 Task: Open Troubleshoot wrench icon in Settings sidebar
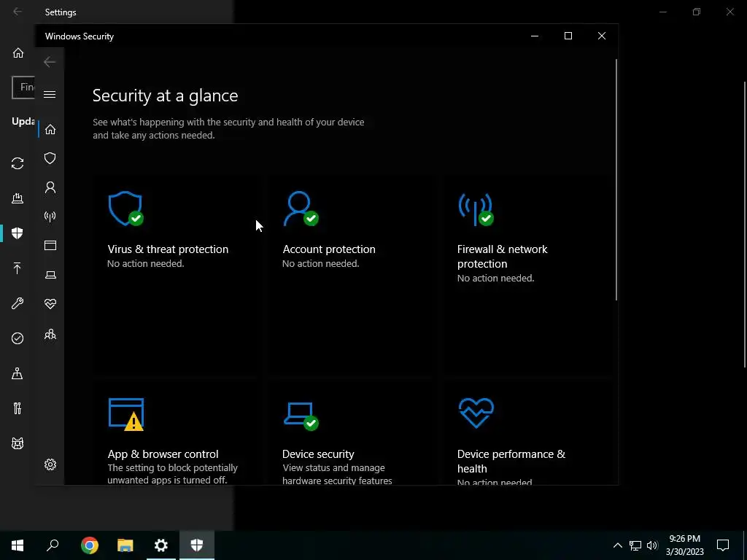click(x=18, y=303)
